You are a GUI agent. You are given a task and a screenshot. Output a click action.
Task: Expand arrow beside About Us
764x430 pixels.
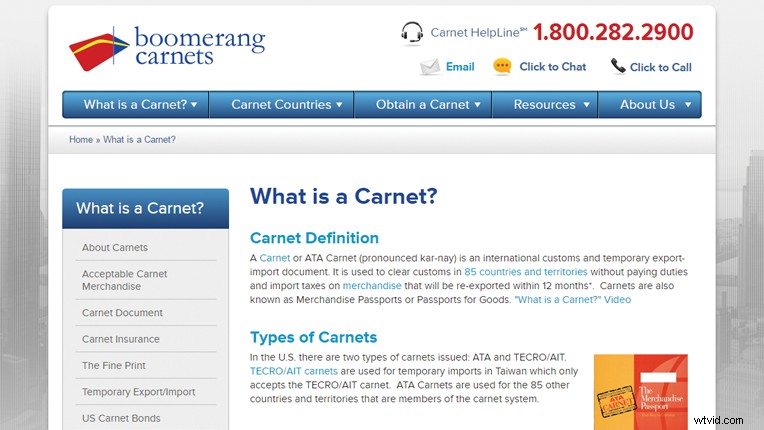click(688, 105)
